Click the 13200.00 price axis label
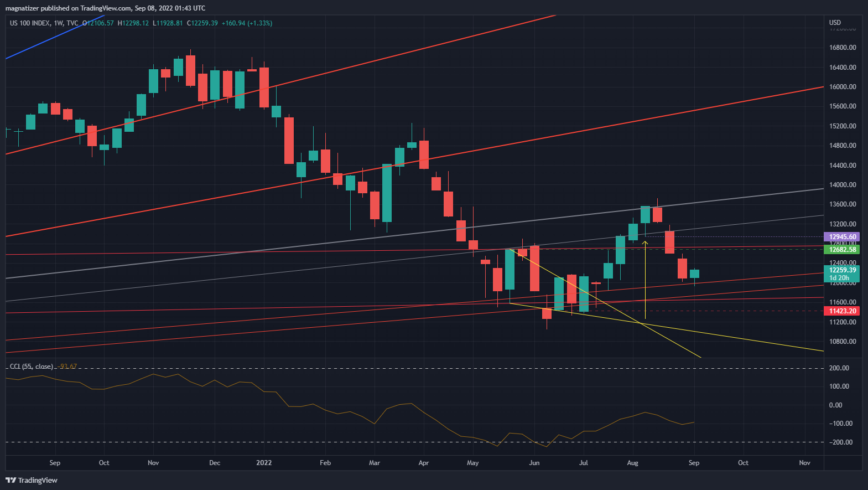Viewport: 868px width, 490px height. [x=843, y=224]
